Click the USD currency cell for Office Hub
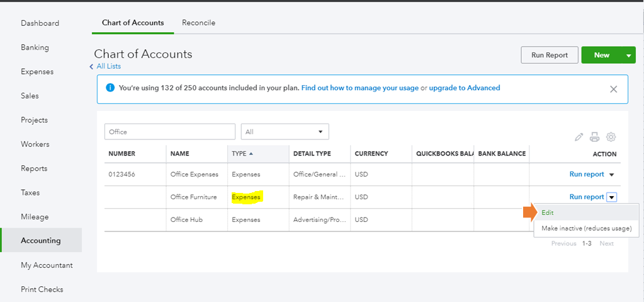Screen dimensions: 644x302 (x=361, y=219)
